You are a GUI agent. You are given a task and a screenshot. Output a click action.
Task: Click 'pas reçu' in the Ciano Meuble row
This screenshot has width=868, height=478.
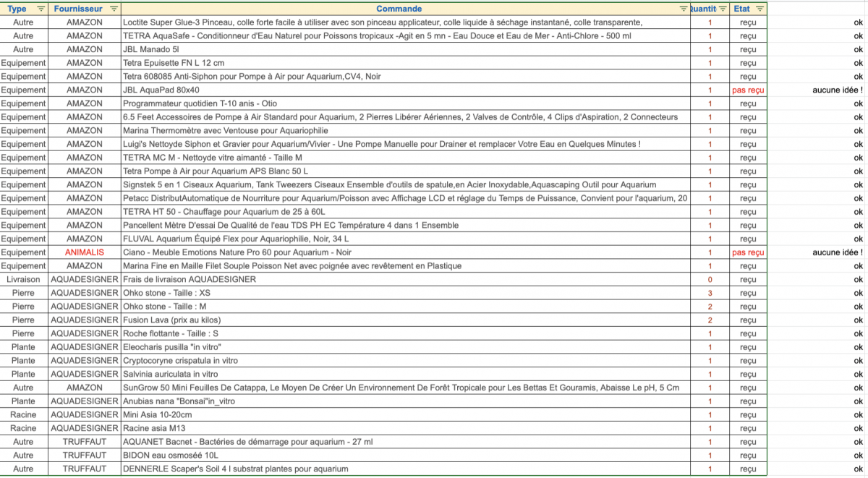(748, 252)
